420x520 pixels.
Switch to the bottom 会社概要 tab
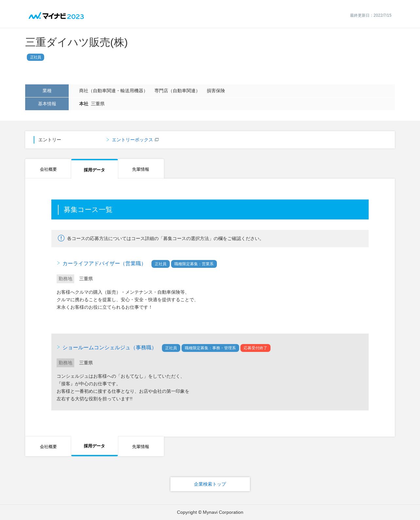[48, 446]
